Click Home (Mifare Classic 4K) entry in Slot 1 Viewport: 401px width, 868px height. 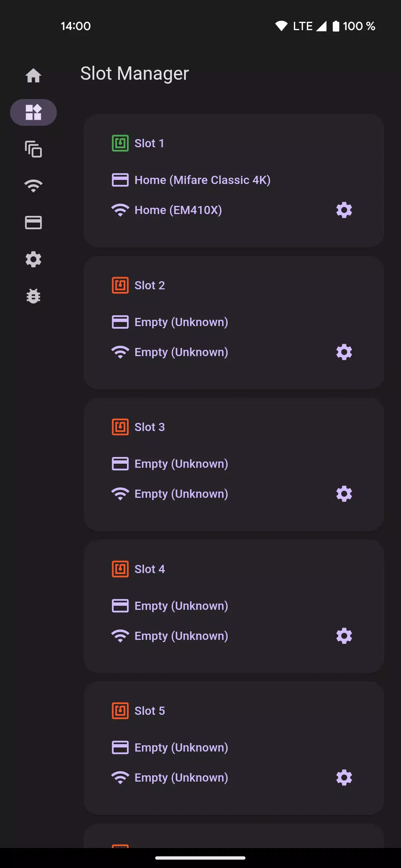(202, 180)
